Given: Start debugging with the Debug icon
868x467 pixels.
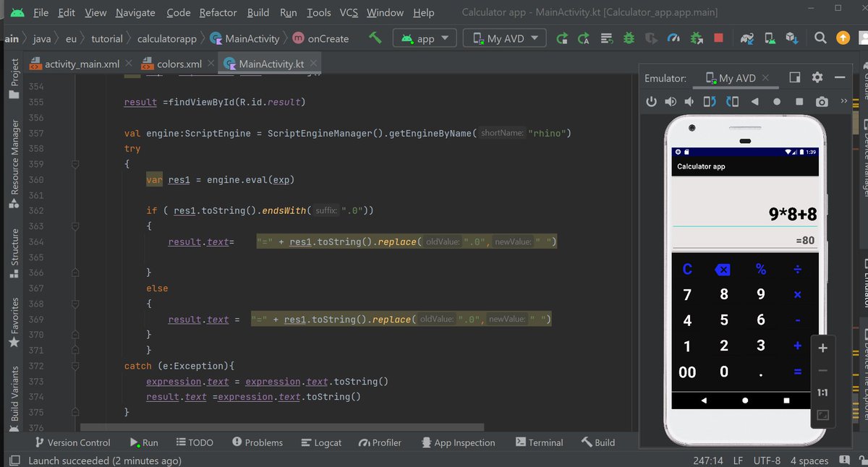Looking at the screenshot, I should [x=628, y=39].
